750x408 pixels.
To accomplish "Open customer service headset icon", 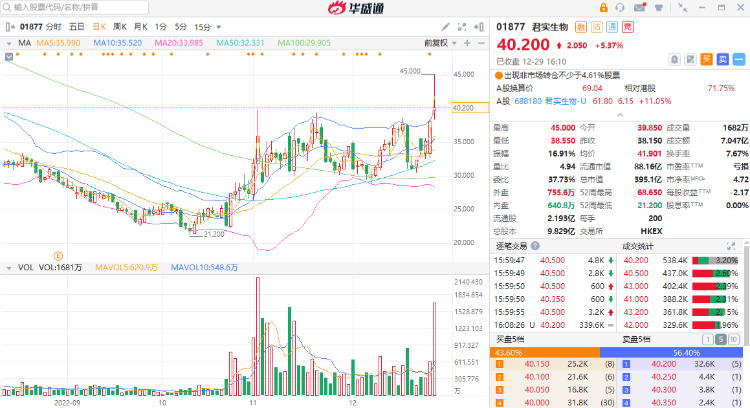I will coord(620,8).
